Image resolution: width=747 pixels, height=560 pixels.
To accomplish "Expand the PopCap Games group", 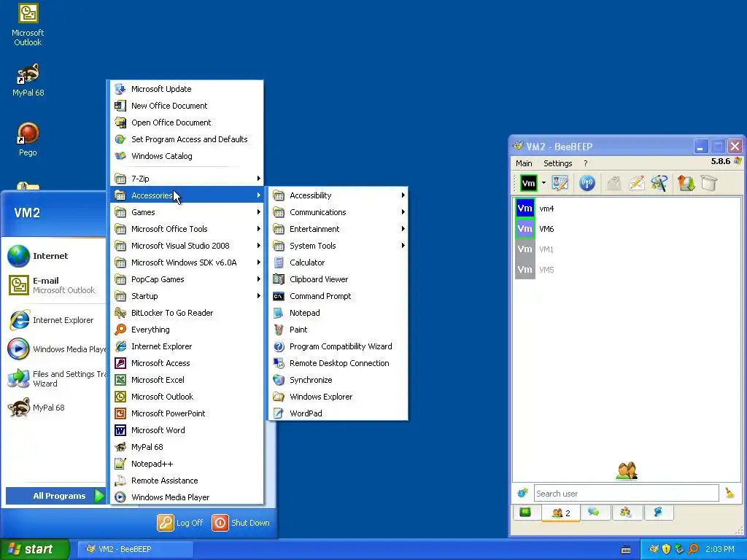I will pyautogui.click(x=187, y=279).
